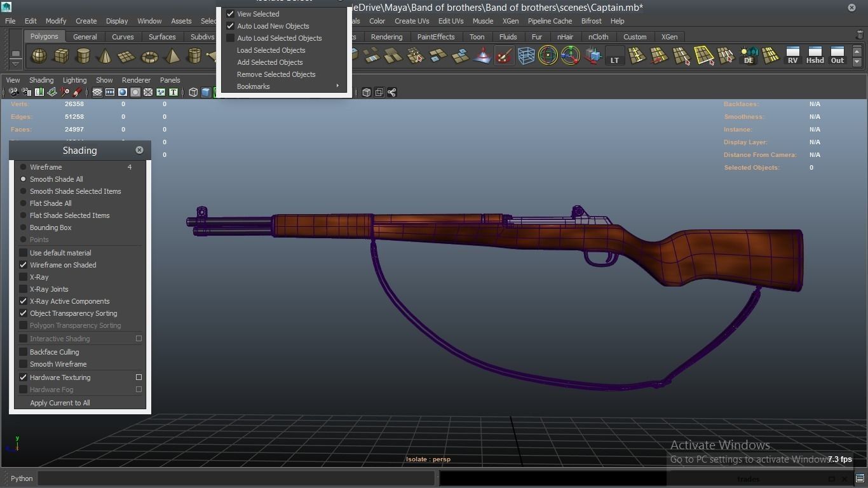The height and width of the screenshot is (488, 868).
Task: Open the RV shelf shortcut
Action: 792,56
